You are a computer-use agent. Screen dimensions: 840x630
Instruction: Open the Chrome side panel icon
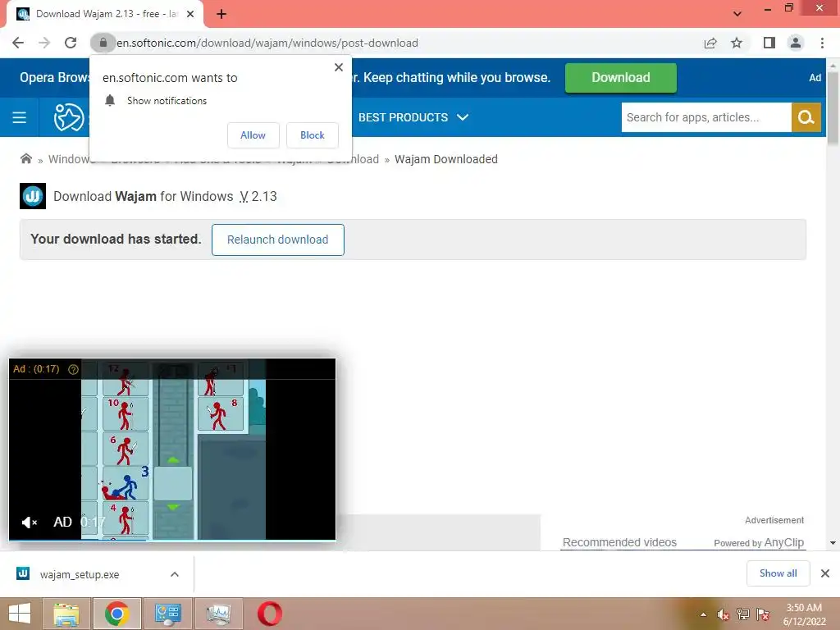click(x=769, y=43)
